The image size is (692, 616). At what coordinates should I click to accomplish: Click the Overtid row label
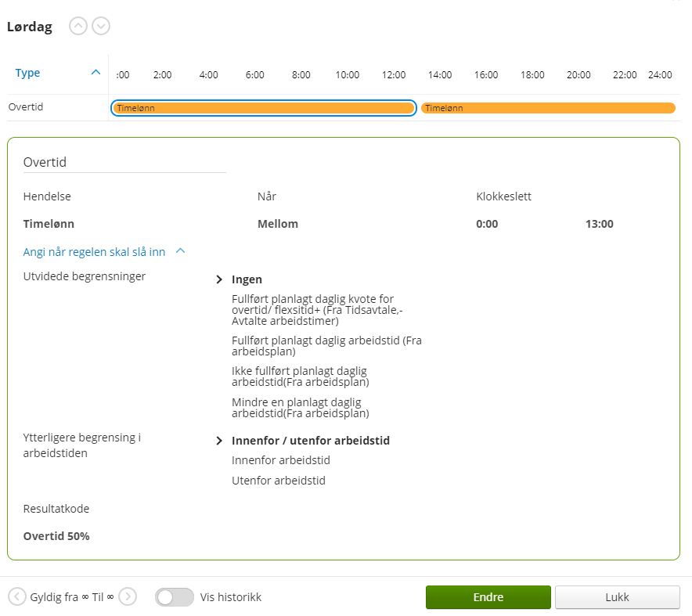pyautogui.click(x=26, y=106)
